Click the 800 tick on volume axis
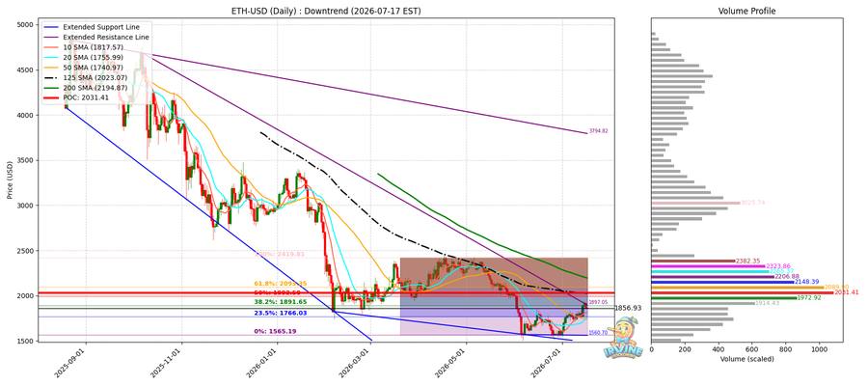868x386 pixels. click(787, 349)
